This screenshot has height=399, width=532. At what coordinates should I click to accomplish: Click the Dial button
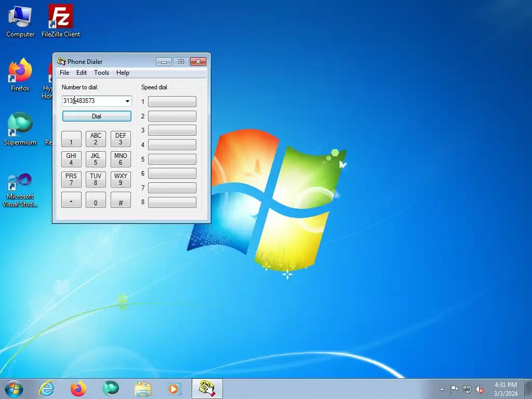[97, 116]
